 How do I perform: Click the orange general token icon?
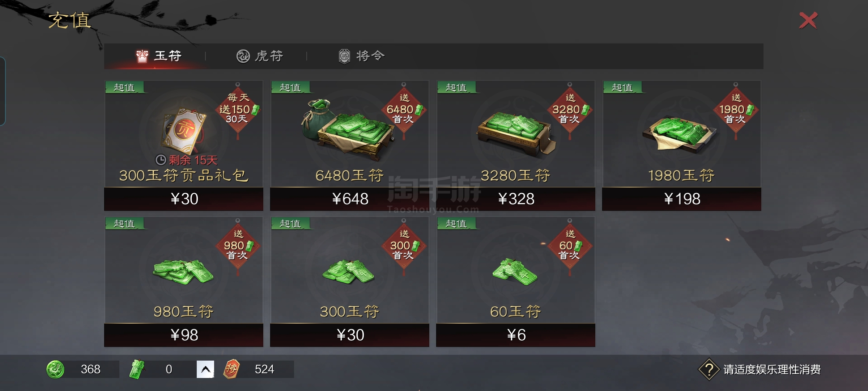tap(231, 369)
